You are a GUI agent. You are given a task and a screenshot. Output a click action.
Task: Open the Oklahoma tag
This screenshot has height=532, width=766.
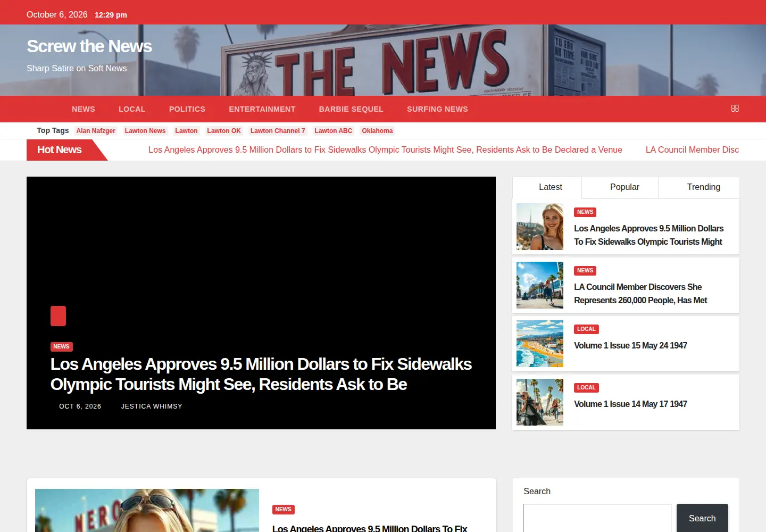click(x=377, y=131)
